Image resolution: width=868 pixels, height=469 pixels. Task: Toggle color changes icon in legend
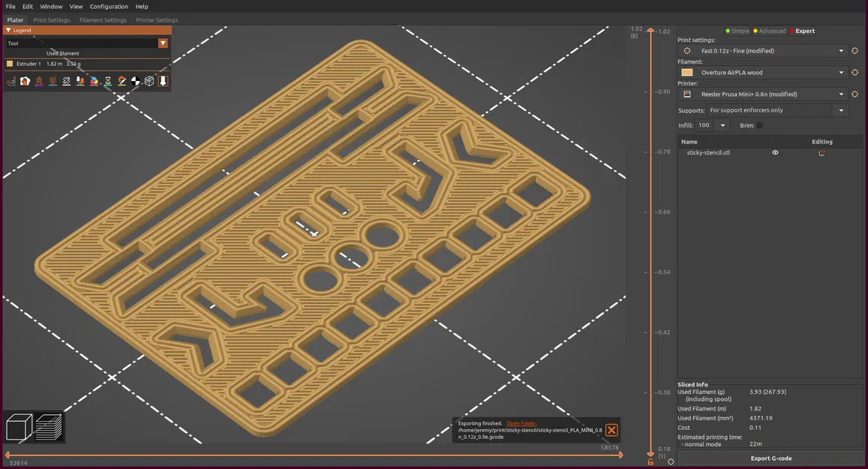tap(94, 81)
